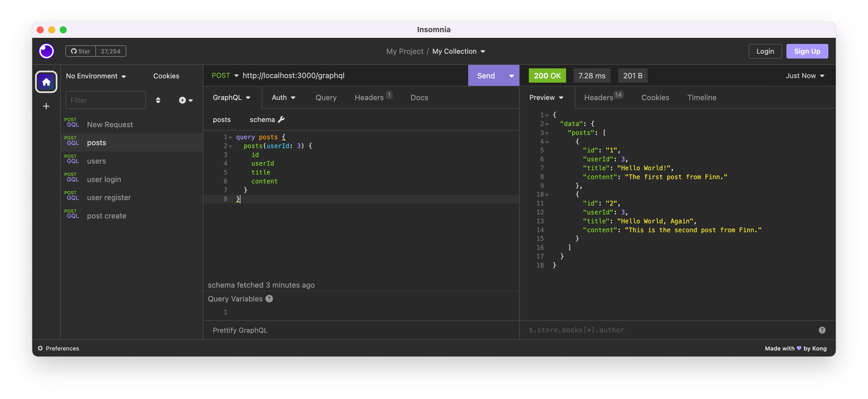This screenshot has height=399, width=868.
Task: Click the plus icon below home button
Action: click(x=47, y=106)
